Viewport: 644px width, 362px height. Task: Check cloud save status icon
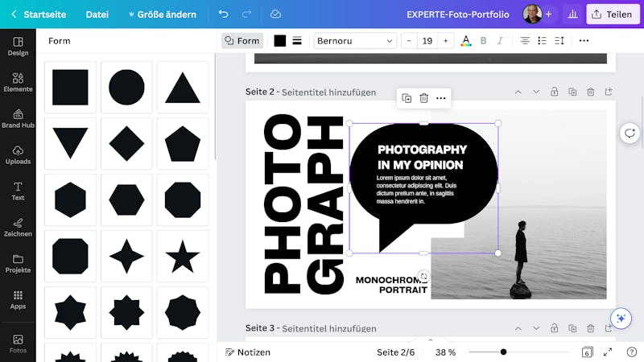point(275,14)
